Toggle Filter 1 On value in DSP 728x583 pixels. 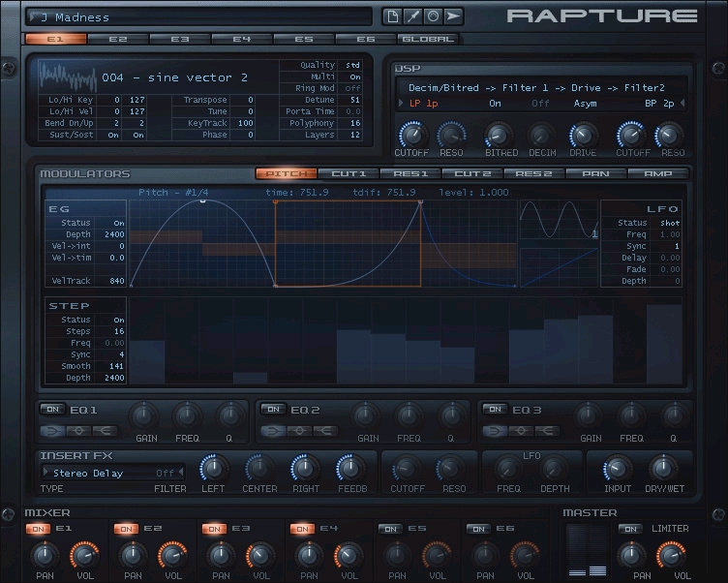495,103
